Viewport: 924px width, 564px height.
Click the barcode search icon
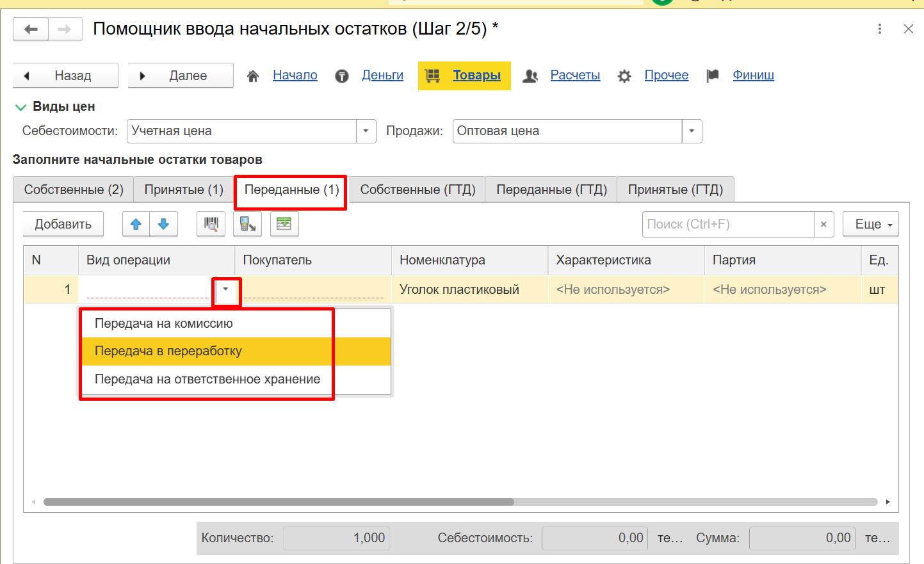[211, 224]
